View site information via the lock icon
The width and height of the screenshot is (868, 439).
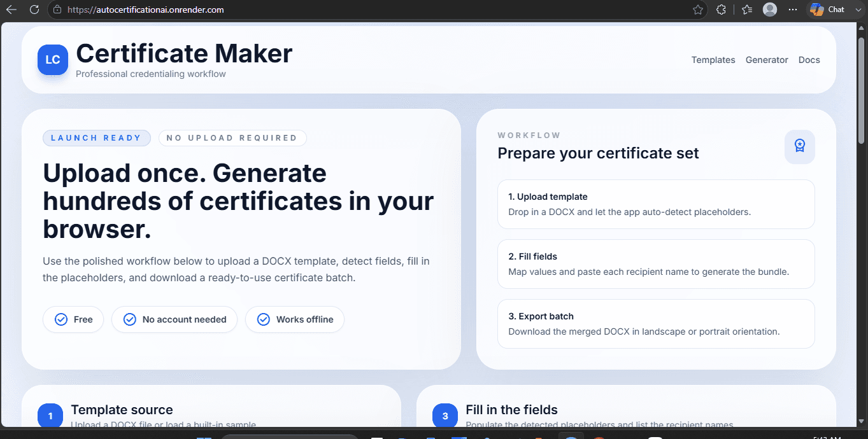click(57, 10)
